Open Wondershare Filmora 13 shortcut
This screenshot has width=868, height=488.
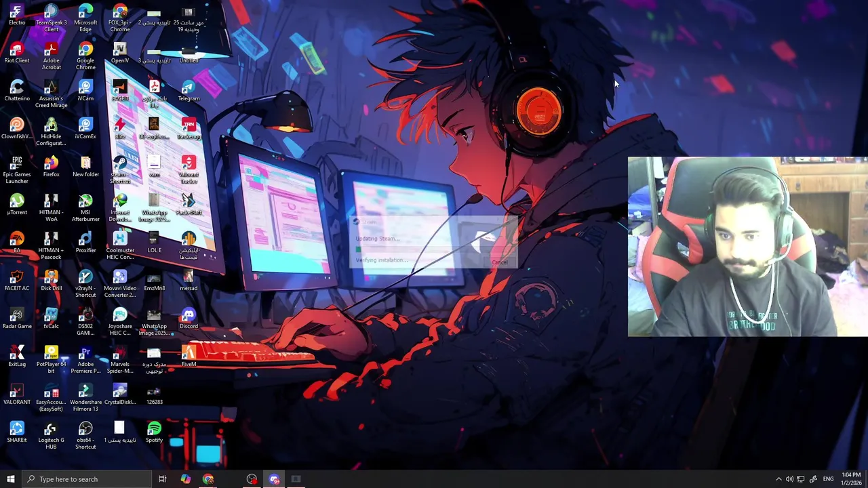click(x=85, y=398)
